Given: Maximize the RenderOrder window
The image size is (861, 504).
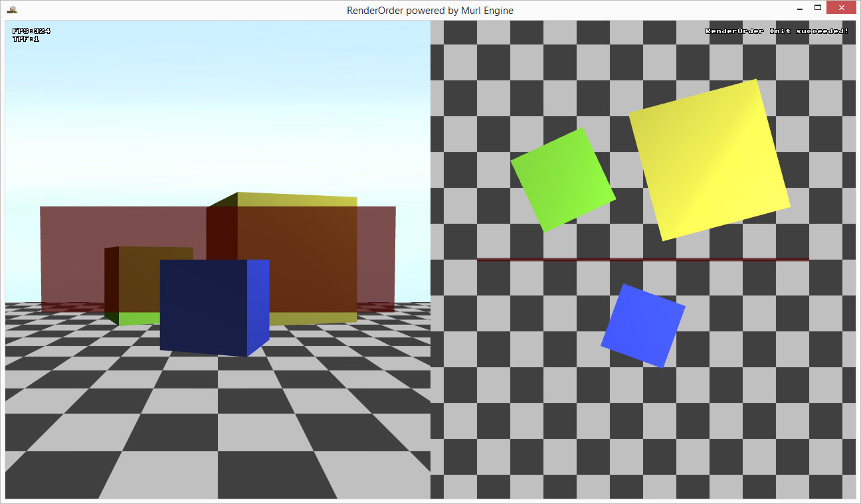Looking at the screenshot, I should point(818,9).
